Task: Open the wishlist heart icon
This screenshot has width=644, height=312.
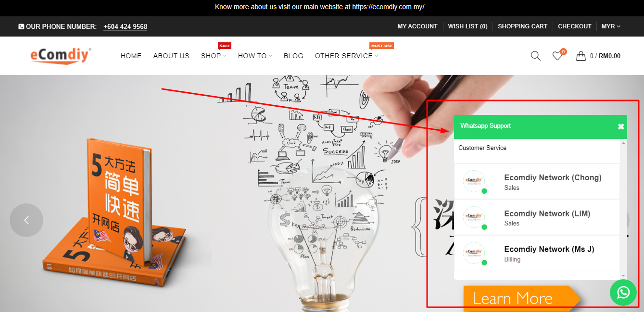Action: click(x=557, y=56)
